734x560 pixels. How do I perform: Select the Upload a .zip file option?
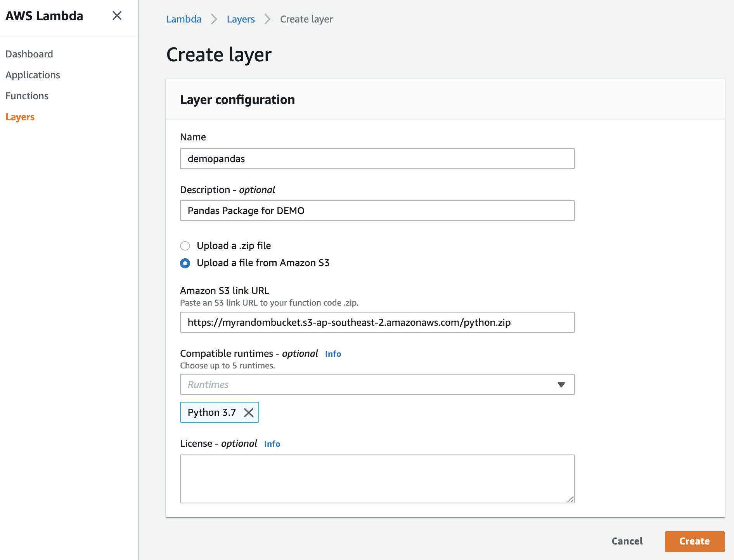click(x=185, y=246)
